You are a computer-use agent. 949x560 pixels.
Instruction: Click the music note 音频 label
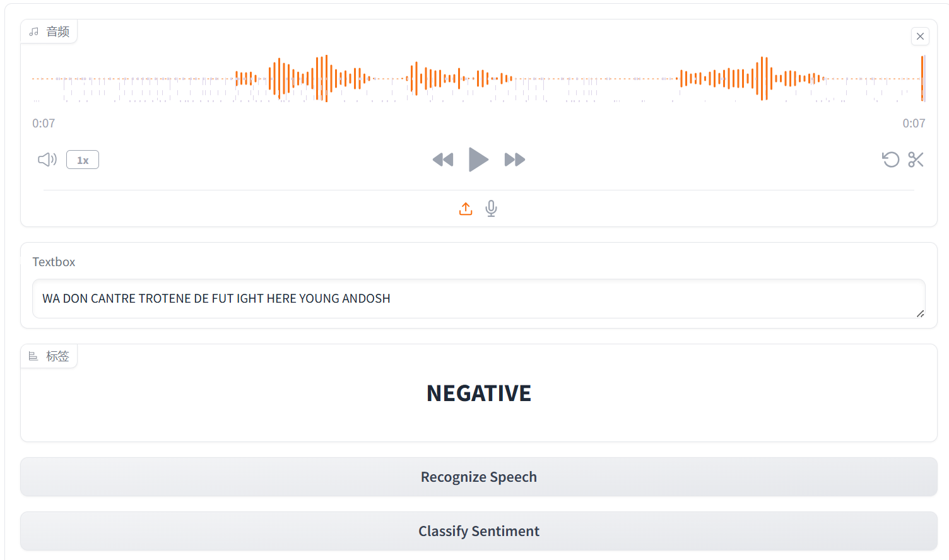click(49, 32)
